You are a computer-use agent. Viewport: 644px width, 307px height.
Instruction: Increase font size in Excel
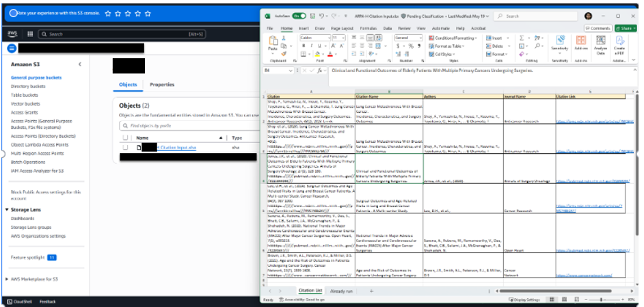coord(334,46)
